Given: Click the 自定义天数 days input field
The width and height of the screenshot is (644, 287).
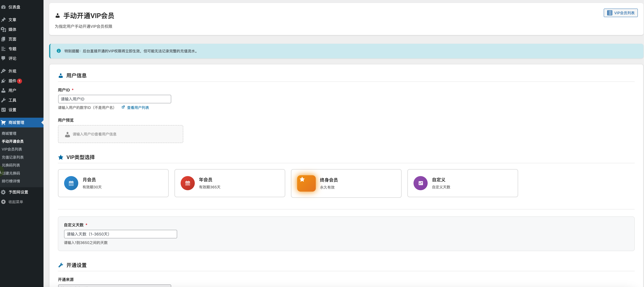Looking at the screenshot, I should 120,234.
